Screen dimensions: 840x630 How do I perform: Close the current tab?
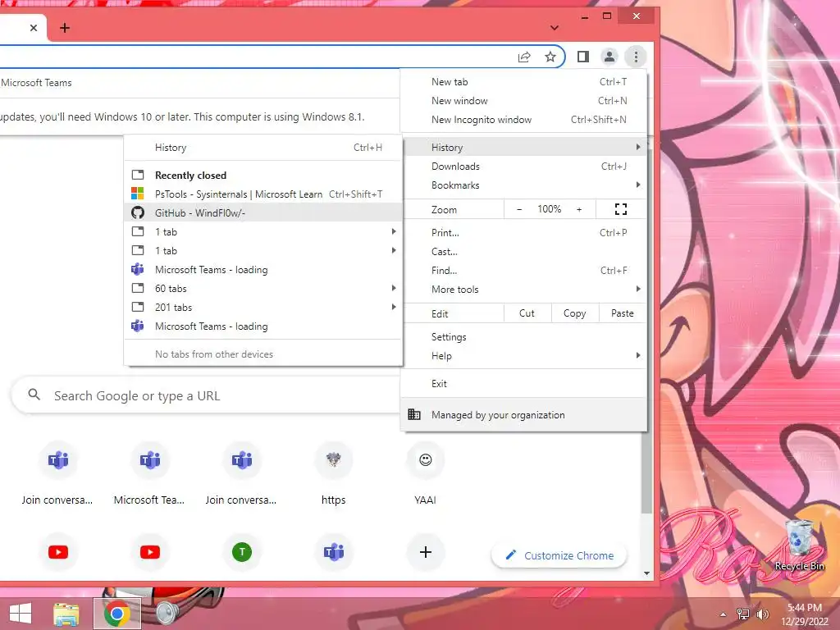pos(34,28)
